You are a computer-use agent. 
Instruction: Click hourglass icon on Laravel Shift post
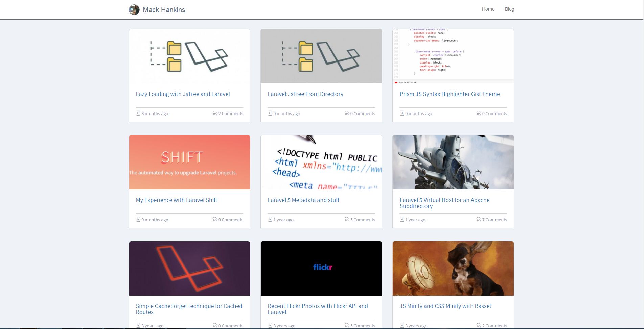point(138,219)
